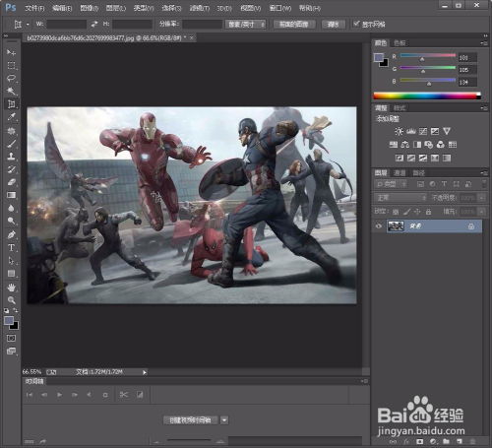Select the Path Selection tool

tap(11, 261)
